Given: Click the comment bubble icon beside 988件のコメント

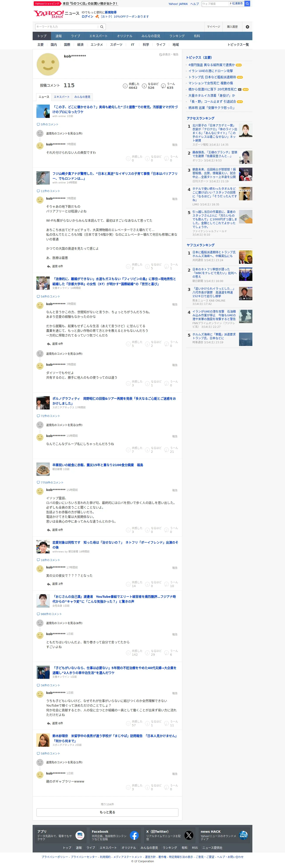Looking at the screenshot, I should [38, 614].
